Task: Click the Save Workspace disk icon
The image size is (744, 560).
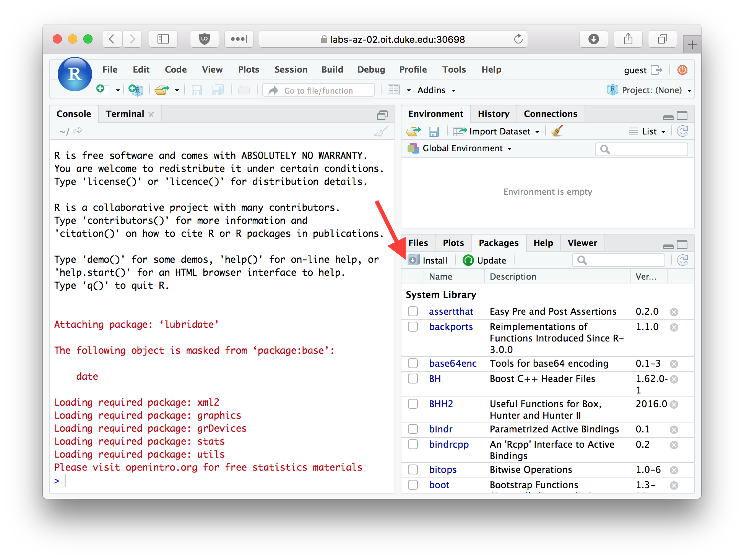Action: point(434,132)
